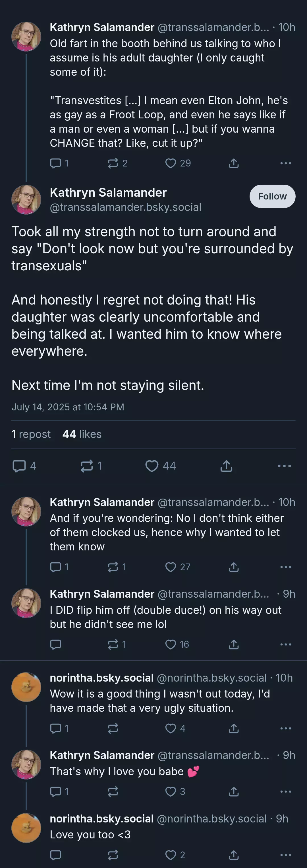Screen dimensions: 307x868
Task: Open more options on the top post
Action: 286,163
